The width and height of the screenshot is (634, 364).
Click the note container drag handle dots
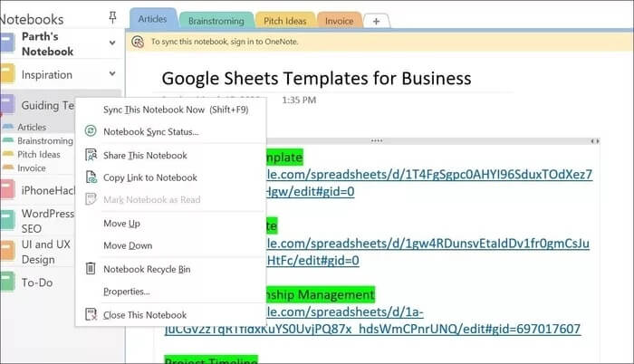tap(377, 140)
